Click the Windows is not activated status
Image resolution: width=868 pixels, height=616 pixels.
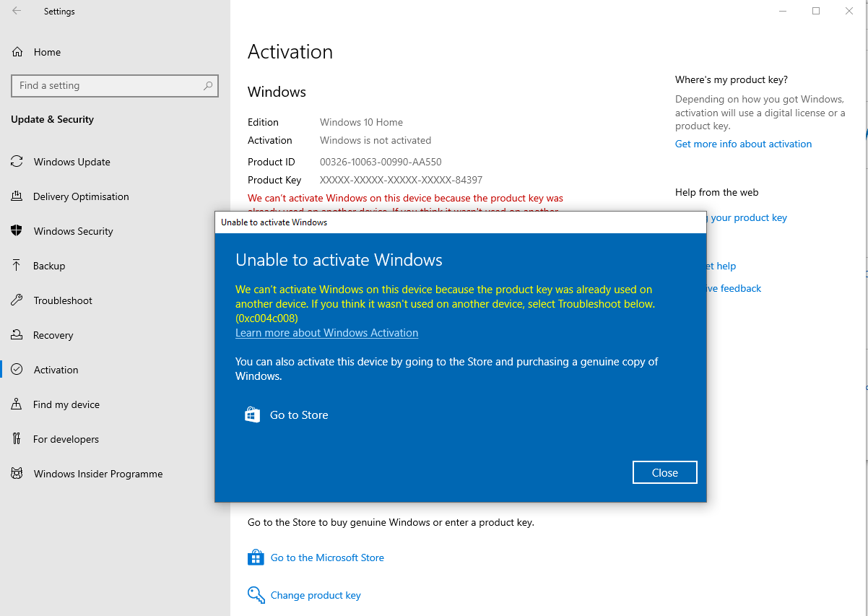point(376,140)
